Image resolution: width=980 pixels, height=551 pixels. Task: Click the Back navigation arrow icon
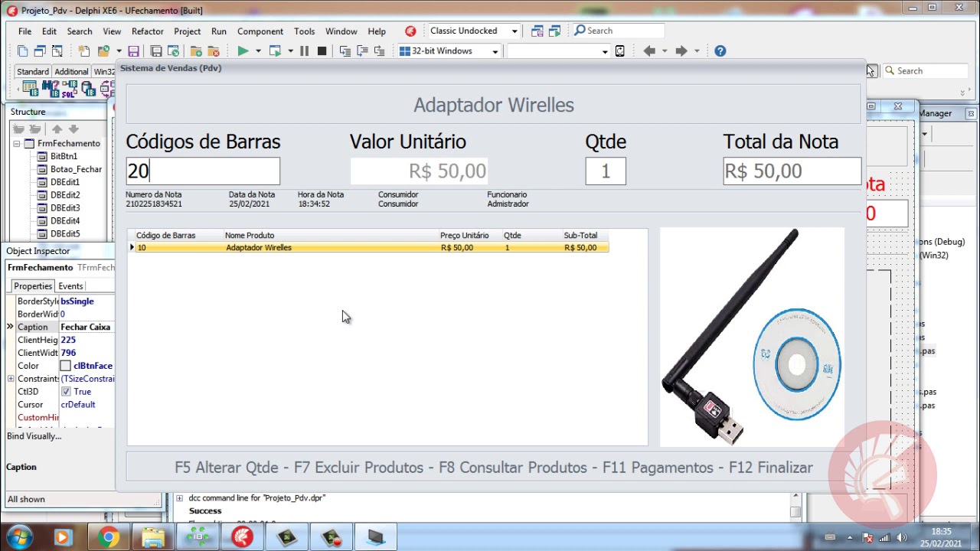pos(649,51)
